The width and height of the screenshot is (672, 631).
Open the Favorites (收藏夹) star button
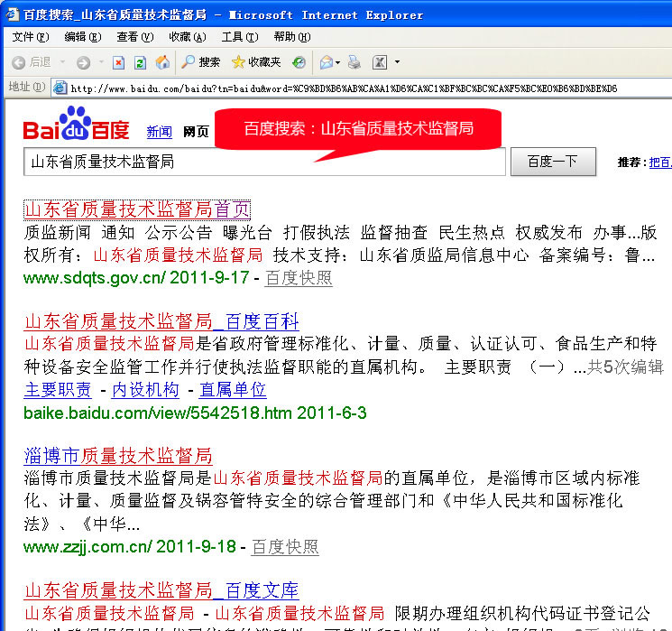pyautogui.click(x=256, y=62)
